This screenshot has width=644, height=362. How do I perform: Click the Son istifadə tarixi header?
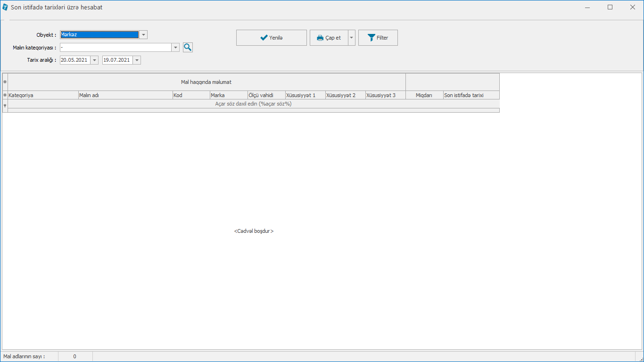471,95
